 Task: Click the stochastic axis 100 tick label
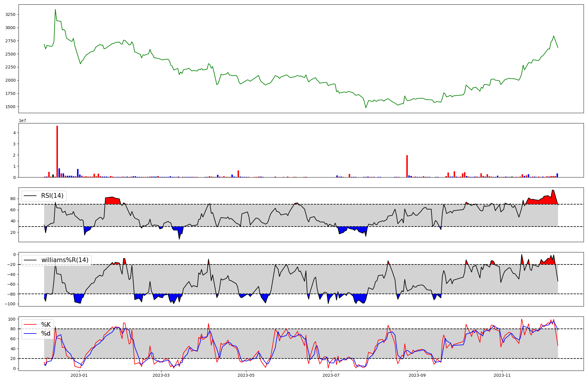pos(12,319)
